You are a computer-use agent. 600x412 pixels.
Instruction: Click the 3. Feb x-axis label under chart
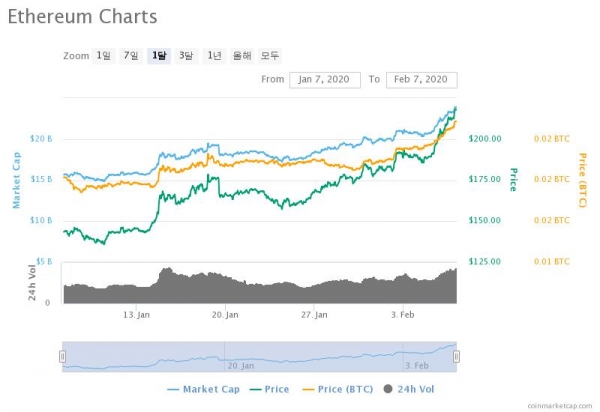[403, 315]
